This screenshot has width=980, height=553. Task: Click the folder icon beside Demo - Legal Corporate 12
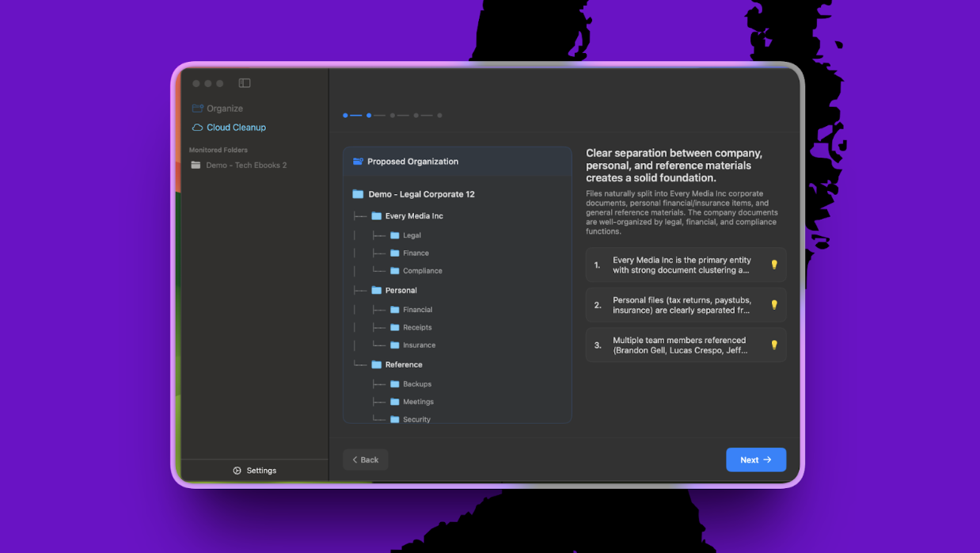355,193
